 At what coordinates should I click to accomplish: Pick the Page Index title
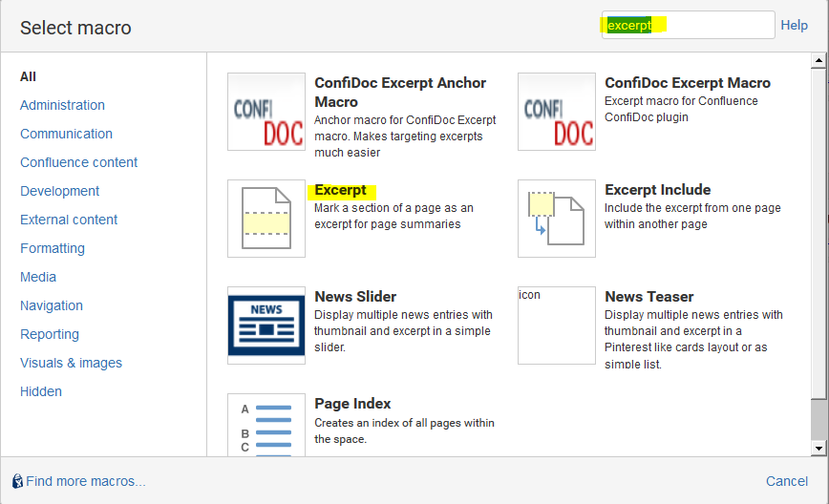point(352,404)
